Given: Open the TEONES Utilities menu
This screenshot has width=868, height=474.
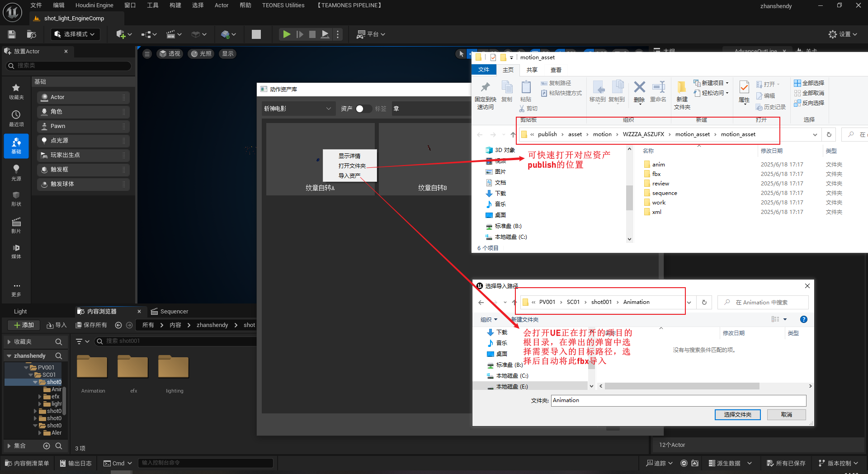Looking at the screenshot, I should tap(283, 5).
